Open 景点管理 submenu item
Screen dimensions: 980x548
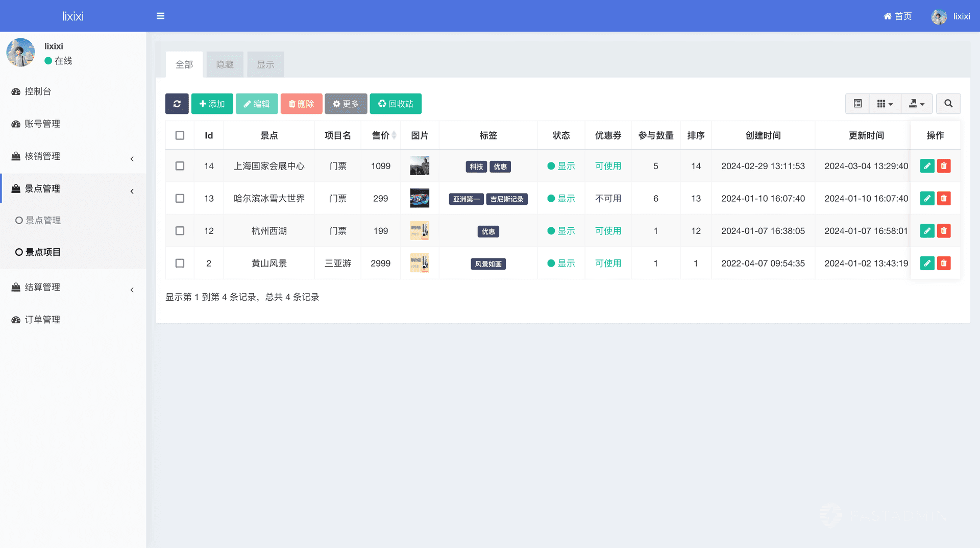point(43,220)
